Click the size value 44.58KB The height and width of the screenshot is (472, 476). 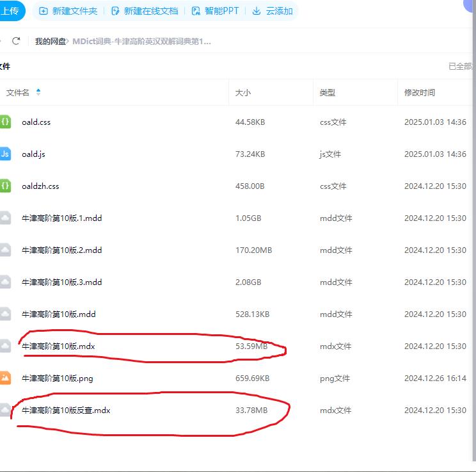tap(250, 122)
